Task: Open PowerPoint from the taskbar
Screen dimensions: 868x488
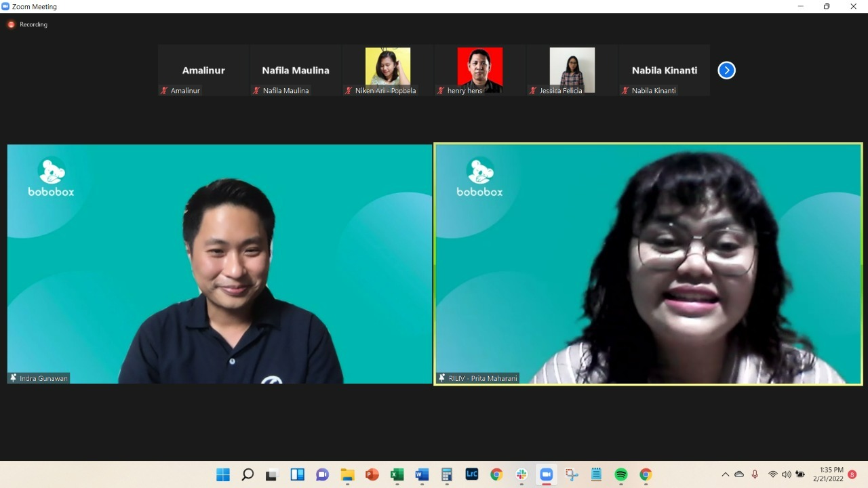Action: (x=372, y=474)
